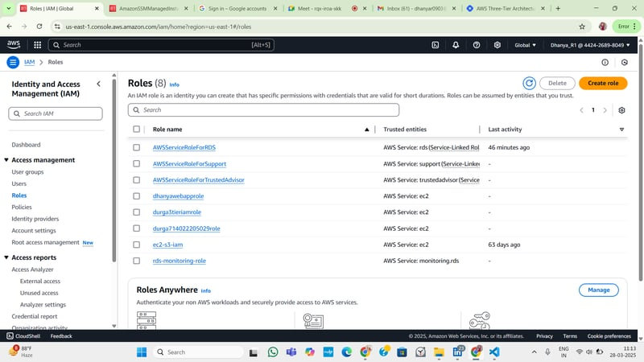
Task: Check the AWSServiceRoleForRDS row checkbox
Action: [x=136, y=147]
